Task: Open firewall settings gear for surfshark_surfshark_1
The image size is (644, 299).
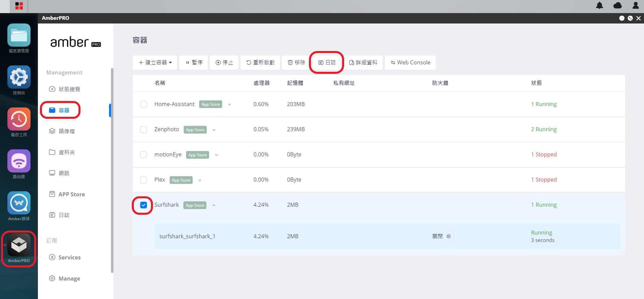Action: (448, 236)
